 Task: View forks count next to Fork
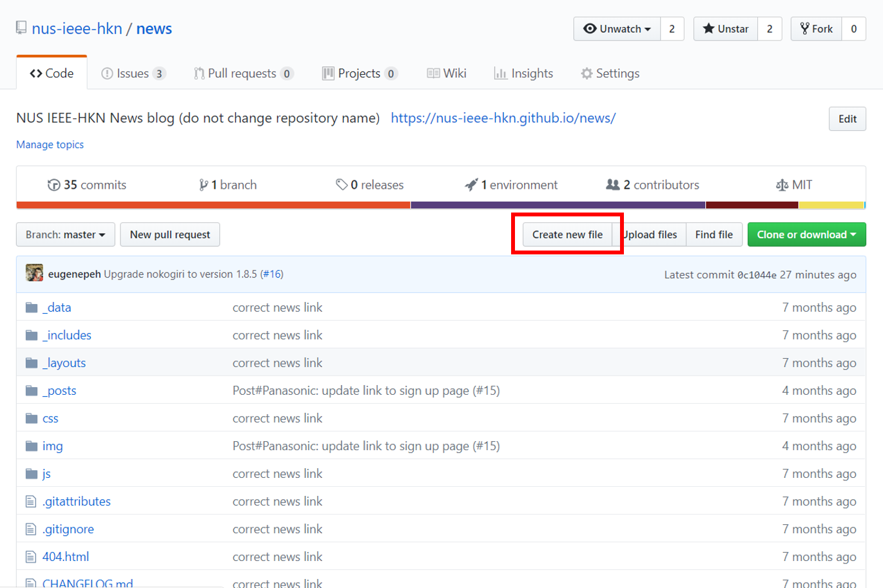pos(853,29)
